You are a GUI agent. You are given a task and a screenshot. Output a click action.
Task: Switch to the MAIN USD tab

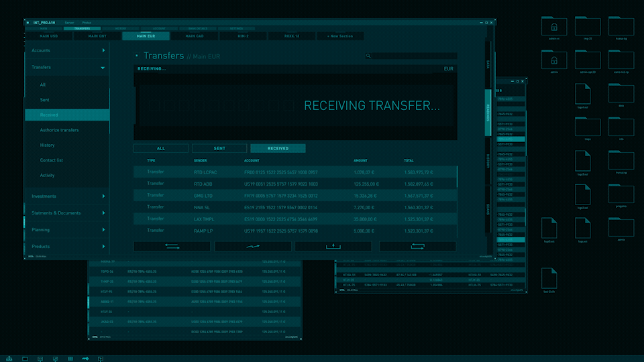(48, 36)
